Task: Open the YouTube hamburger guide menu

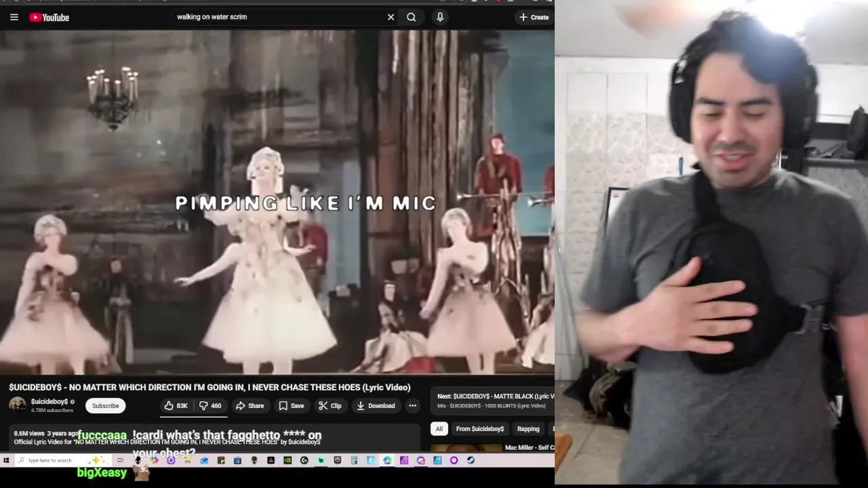Action: point(14,17)
